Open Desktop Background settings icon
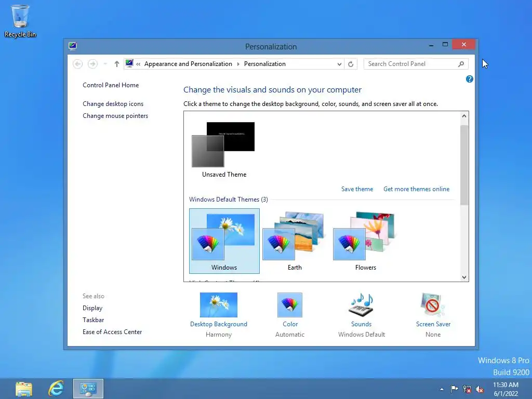 click(219, 304)
